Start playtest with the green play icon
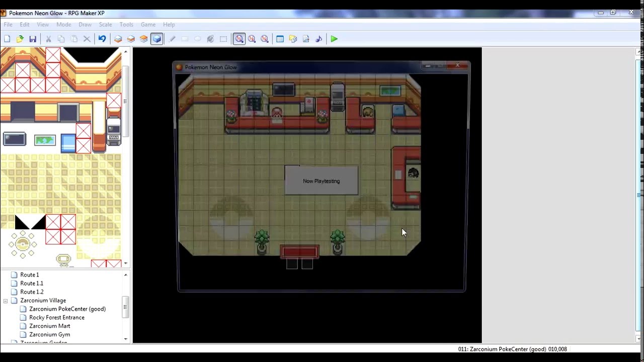The height and width of the screenshot is (362, 644). (x=334, y=39)
